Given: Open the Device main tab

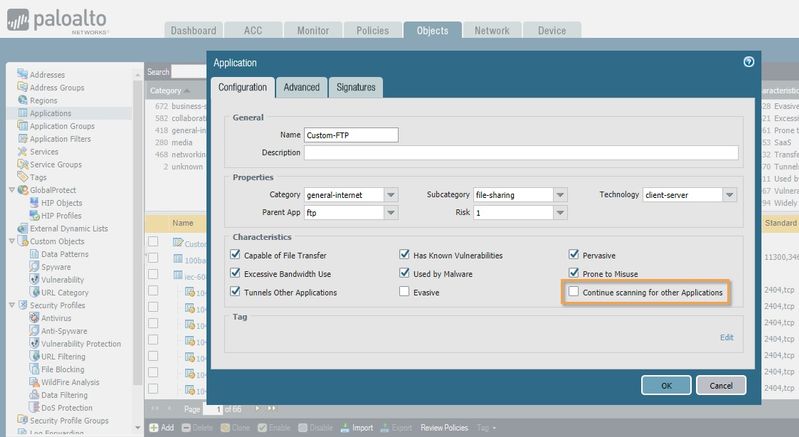Looking at the screenshot, I should coord(552,30).
